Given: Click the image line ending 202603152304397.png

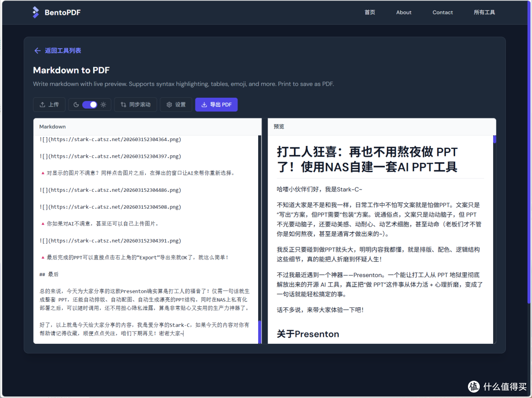Looking at the screenshot, I should pos(110,156).
